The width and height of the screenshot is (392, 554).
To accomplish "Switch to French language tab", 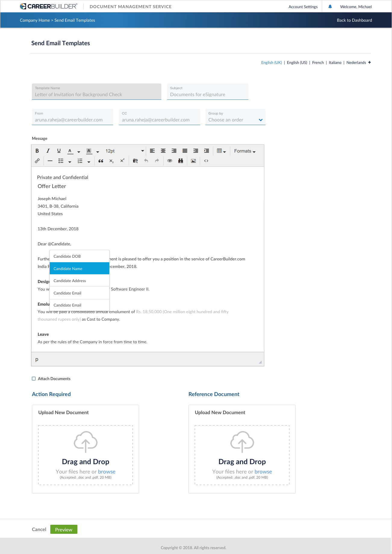I will 318,62.
